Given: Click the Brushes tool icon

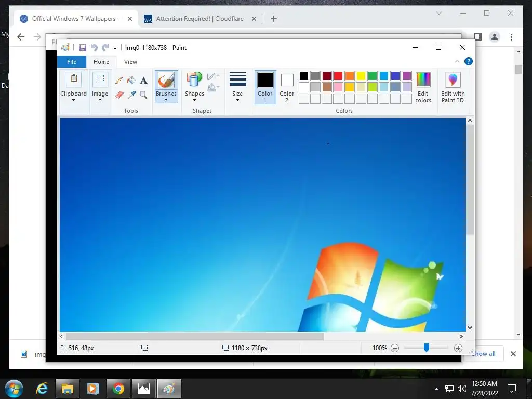Looking at the screenshot, I should click(x=166, y=81).
